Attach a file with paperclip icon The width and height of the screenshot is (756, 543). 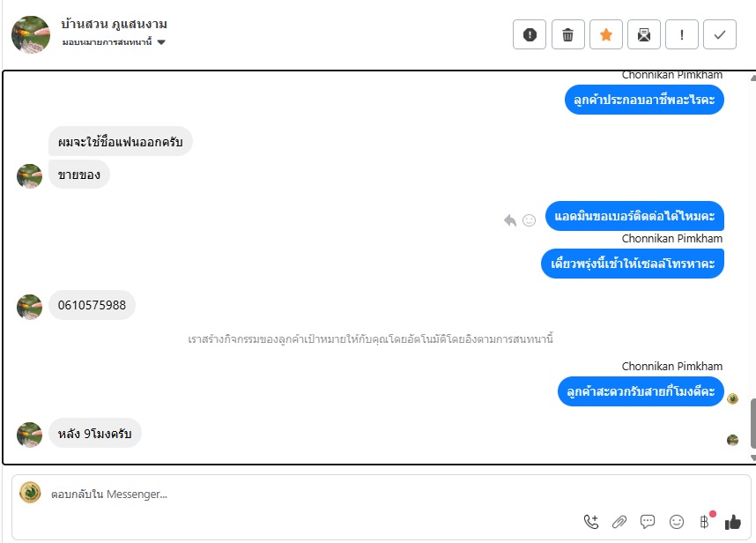pos(619,522)
